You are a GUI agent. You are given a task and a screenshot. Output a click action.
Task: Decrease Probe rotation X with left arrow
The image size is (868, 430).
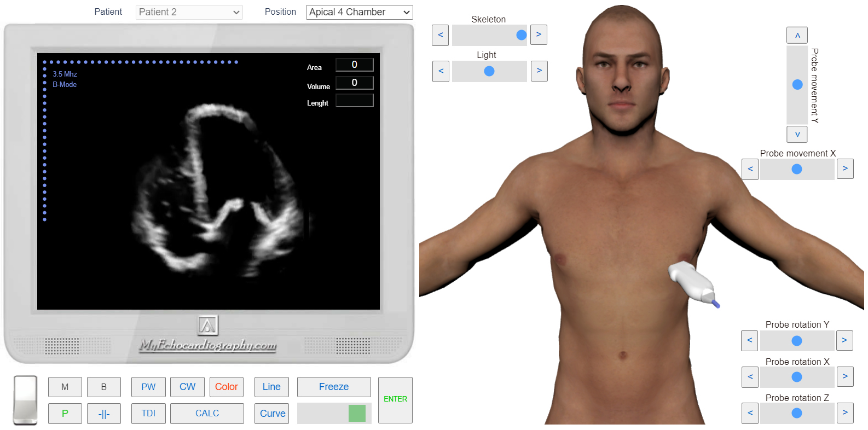[x=750, y=376]
